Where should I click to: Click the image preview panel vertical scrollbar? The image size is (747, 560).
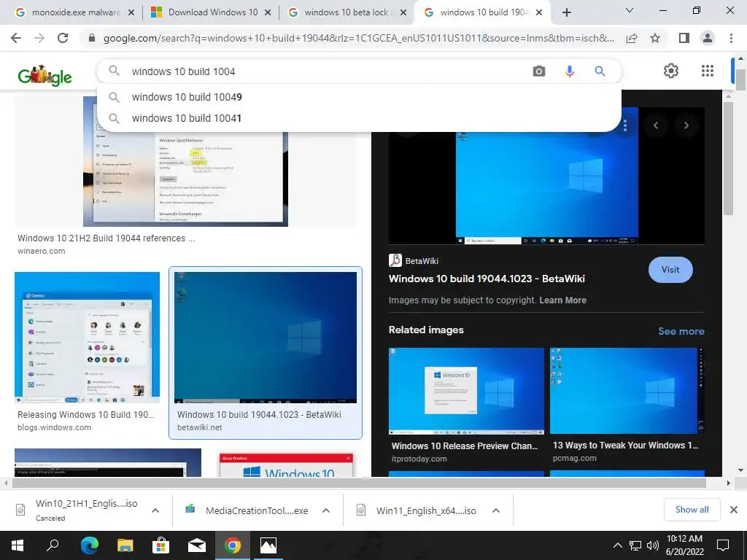pos(727,157)
